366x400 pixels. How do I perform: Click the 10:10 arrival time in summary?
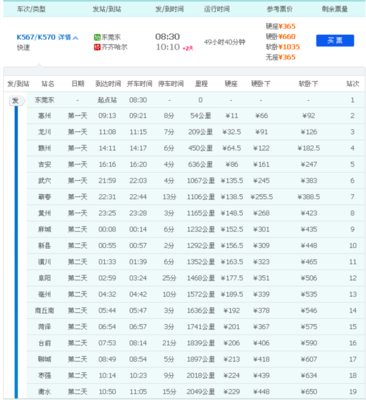168,47
